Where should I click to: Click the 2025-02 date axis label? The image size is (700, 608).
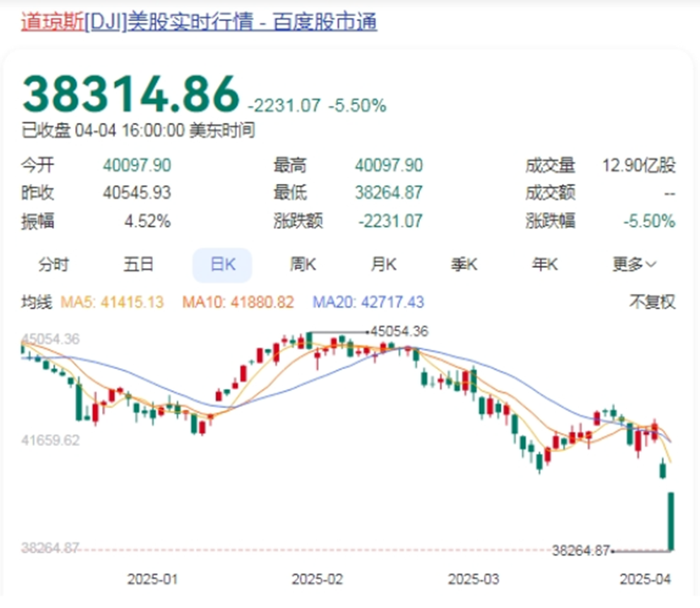317,580
